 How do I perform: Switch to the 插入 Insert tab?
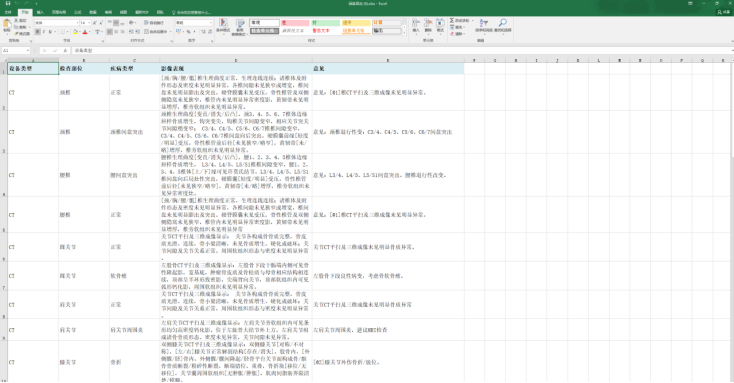[x=40, y=12]
